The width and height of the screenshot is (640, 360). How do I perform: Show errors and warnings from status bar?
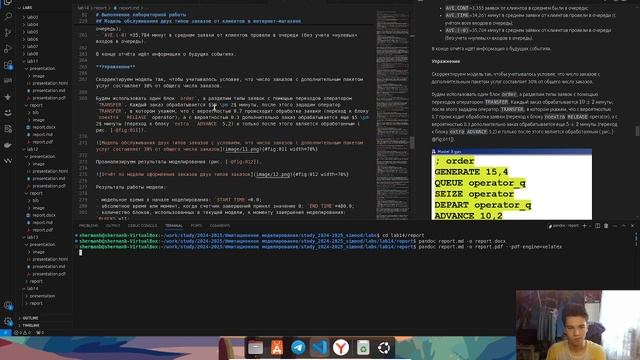click(x=23, y=333)
